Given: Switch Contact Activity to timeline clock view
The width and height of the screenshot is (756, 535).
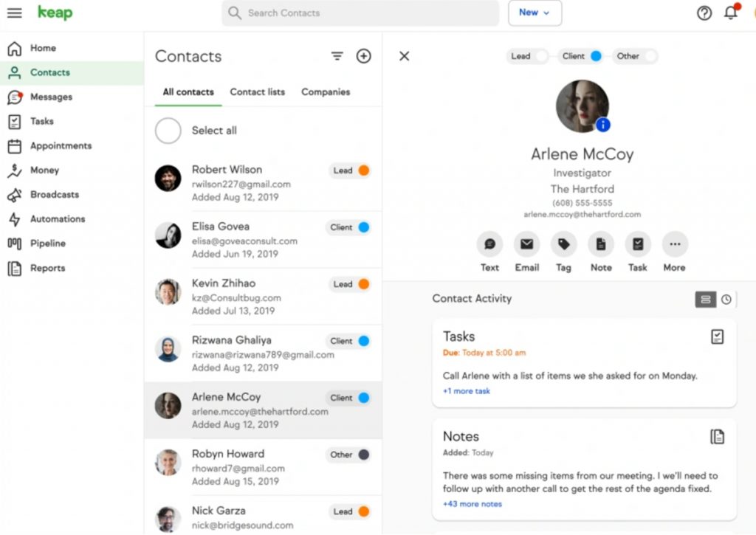Looking at the screenshot, I should coord(727,300).
